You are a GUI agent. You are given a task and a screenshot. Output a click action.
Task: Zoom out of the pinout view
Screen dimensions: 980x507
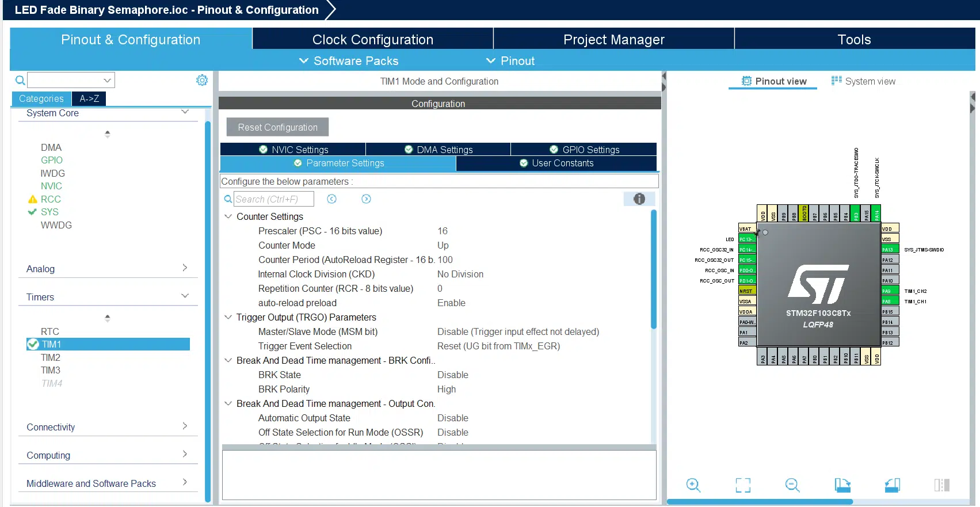tap(792, 485)
